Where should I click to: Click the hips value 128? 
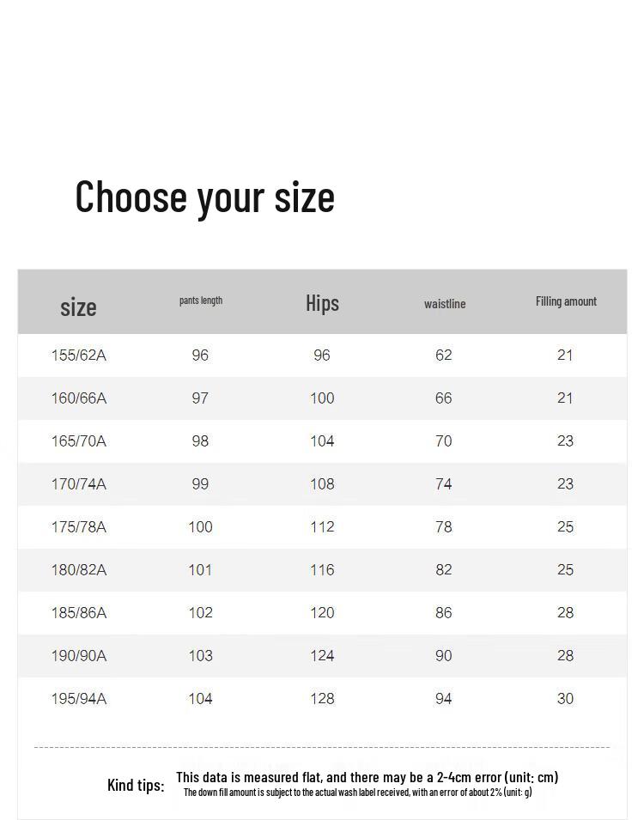(322, 699)
